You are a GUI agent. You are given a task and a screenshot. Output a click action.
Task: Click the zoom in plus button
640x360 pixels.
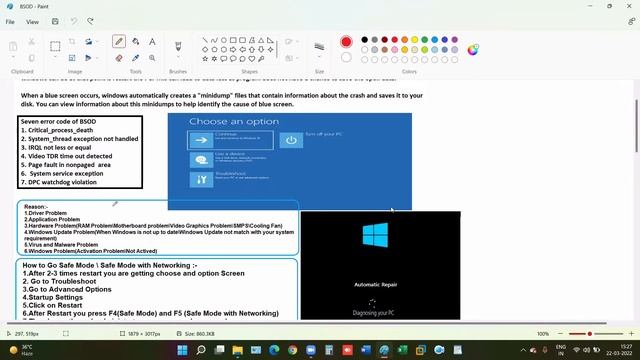pos(631,333)
